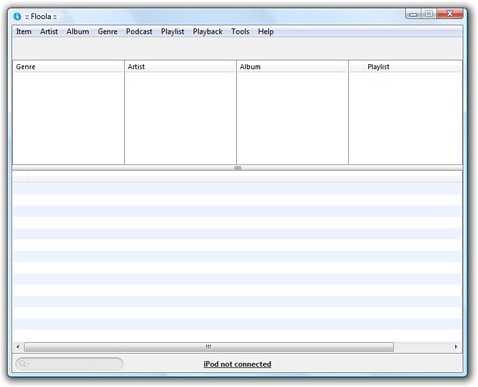
Task: Click the Artist column header
Action: (180, 67)
